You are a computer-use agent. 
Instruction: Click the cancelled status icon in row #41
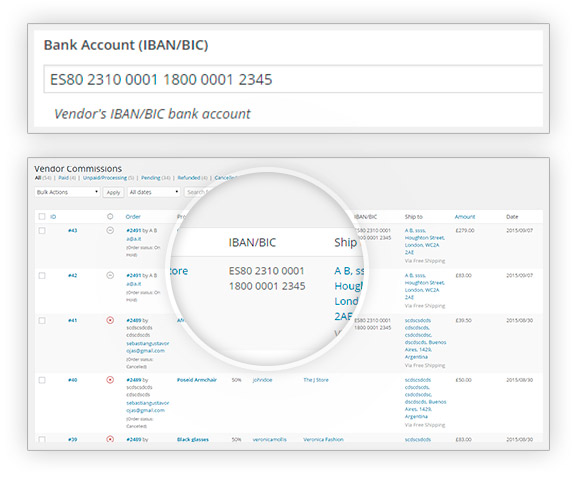[110, 320]
